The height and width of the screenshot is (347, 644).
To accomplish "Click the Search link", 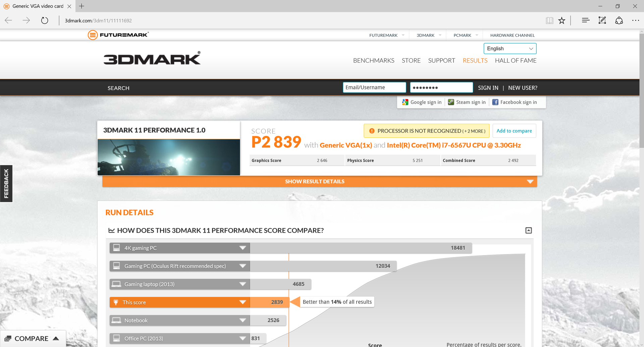I will (x=118, y=88).
